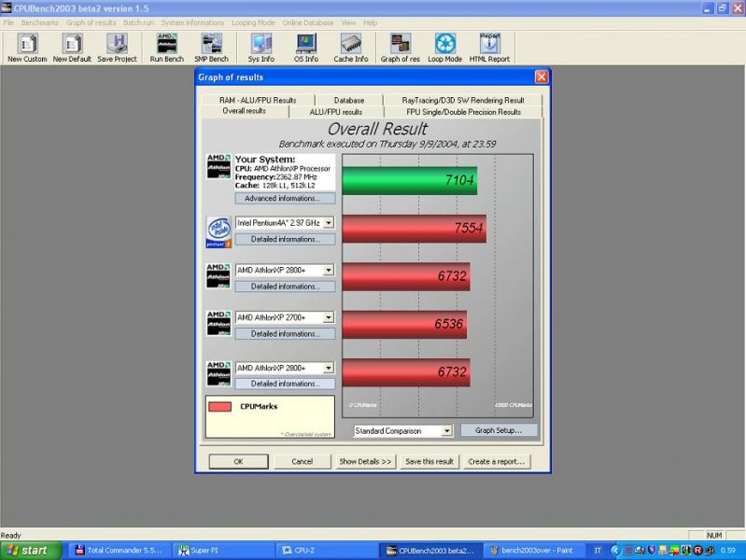Click the green 7104 result bar
Screen dimensions: 746x560
pos(409,180)
